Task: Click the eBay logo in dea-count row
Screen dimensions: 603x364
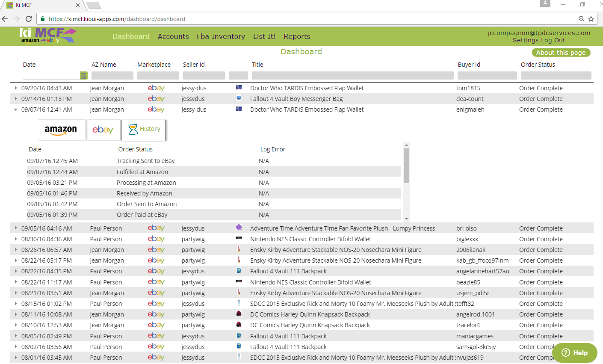Action: (156, 99)
